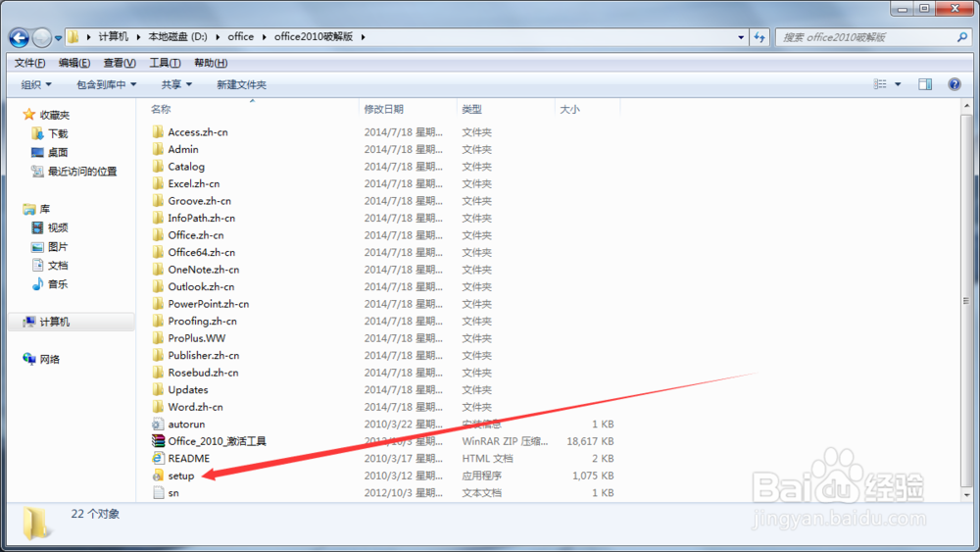Select the Office.zh-cn folder name
This screenshot has height=552, width=980.
point(196,235)
